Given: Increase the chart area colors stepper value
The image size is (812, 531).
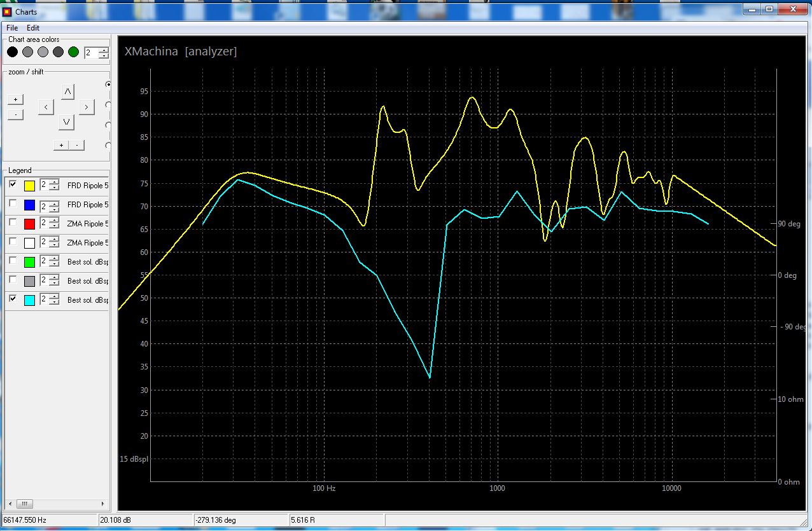Looking at the screenshot, I should (104, 50).
